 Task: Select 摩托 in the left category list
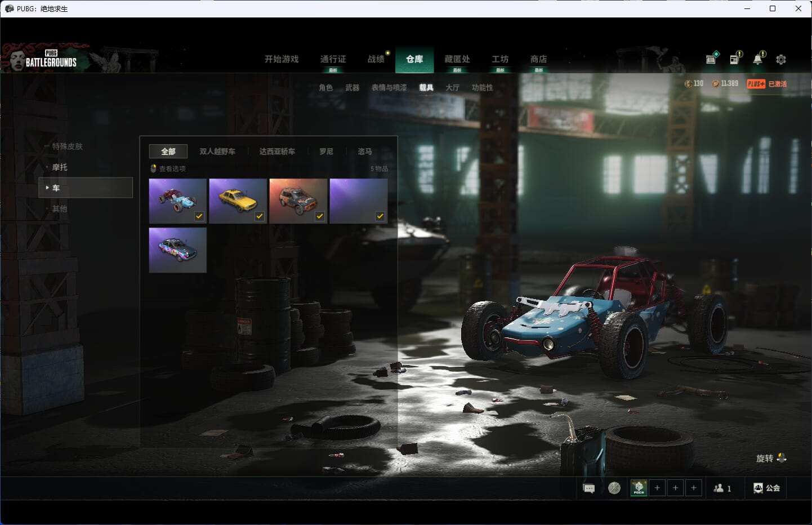pyautogui.click(x=60, y=167)
